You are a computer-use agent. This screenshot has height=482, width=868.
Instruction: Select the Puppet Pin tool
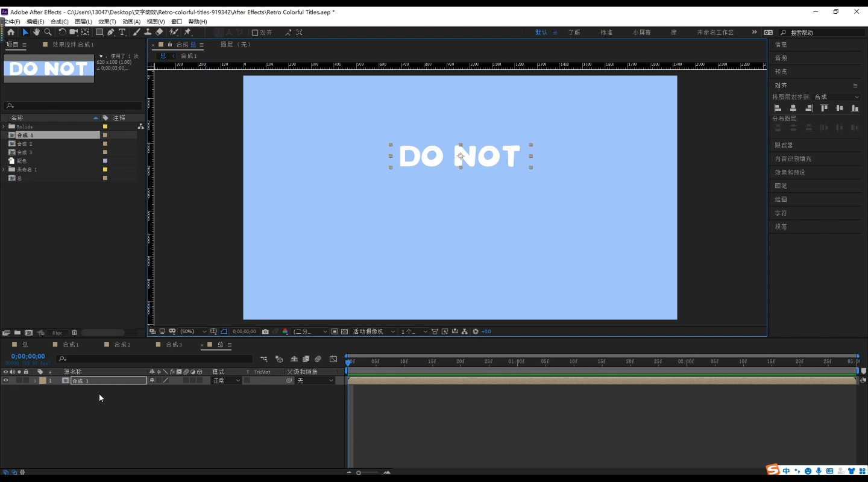187,33
